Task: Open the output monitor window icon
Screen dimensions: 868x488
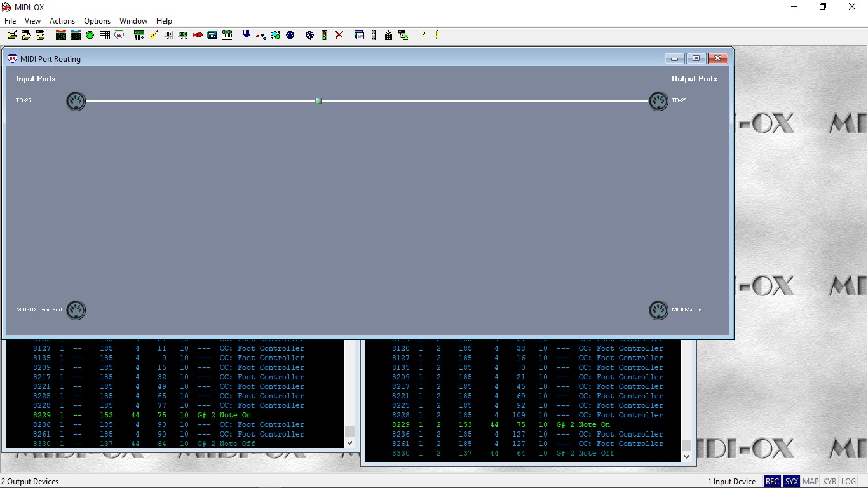Action: coord(76,36)
